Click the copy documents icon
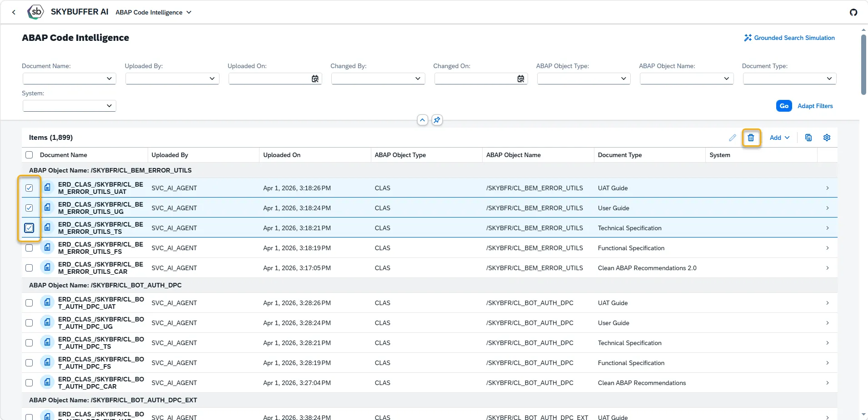This screenshot has width=868, height=420. [x=808, y=138]
